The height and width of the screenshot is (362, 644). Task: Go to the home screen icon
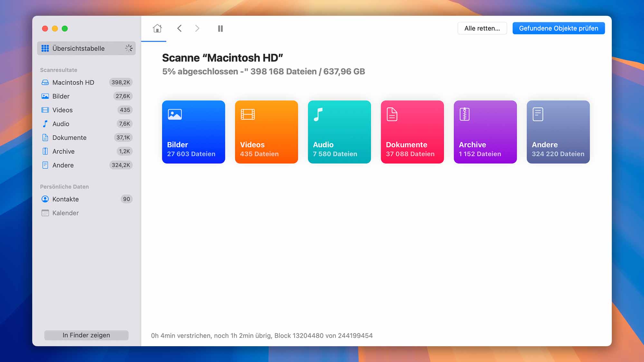click(157, 28)
